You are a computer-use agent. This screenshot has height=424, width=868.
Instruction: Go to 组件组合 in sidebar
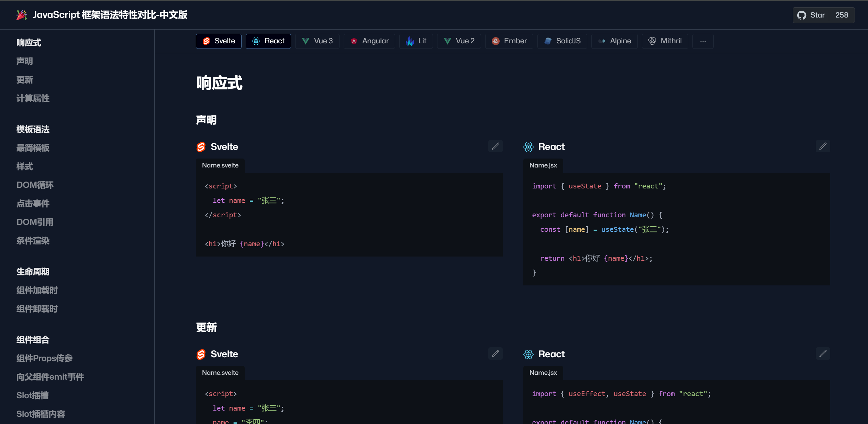pyautogui.click(x=33, y=340)
